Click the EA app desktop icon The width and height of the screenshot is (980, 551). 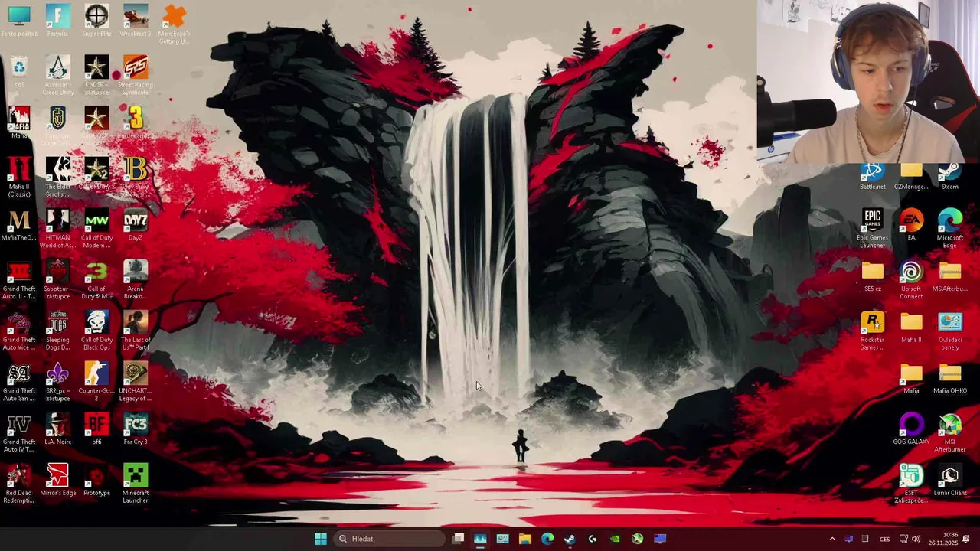pyautogui.click(x=911, y=225)
